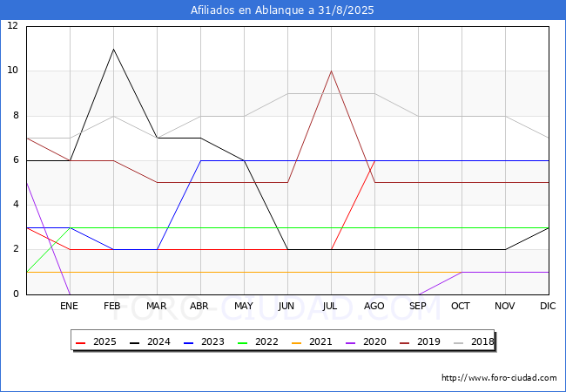The width and height of the screenshot is (566, 392).
Task: Click the 2024 peak point at FEB
Action: click(x=114, y=49)
